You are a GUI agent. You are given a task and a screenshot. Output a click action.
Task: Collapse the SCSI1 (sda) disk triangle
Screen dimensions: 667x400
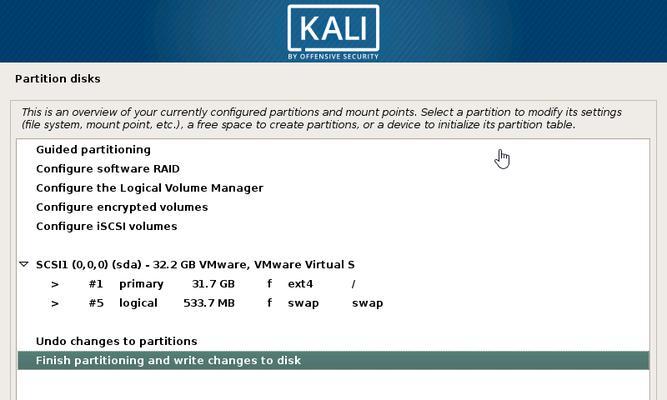click(24, 264)
